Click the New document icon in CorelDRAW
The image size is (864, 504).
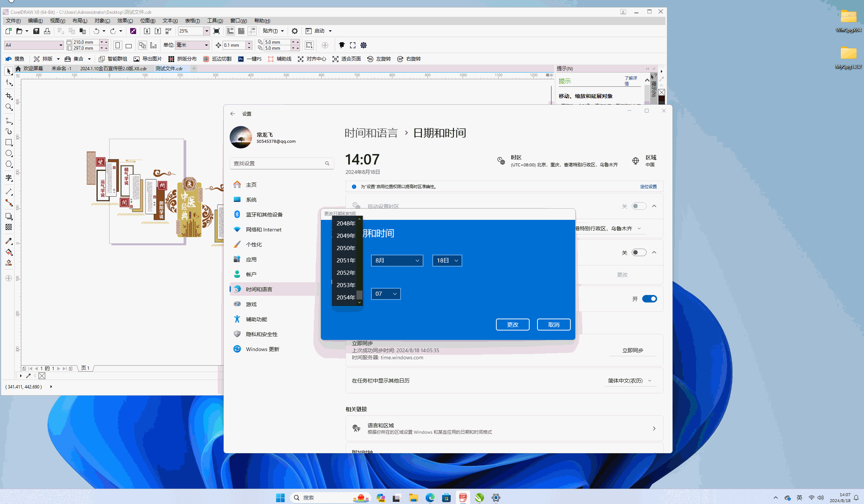(x=9, y=31)
